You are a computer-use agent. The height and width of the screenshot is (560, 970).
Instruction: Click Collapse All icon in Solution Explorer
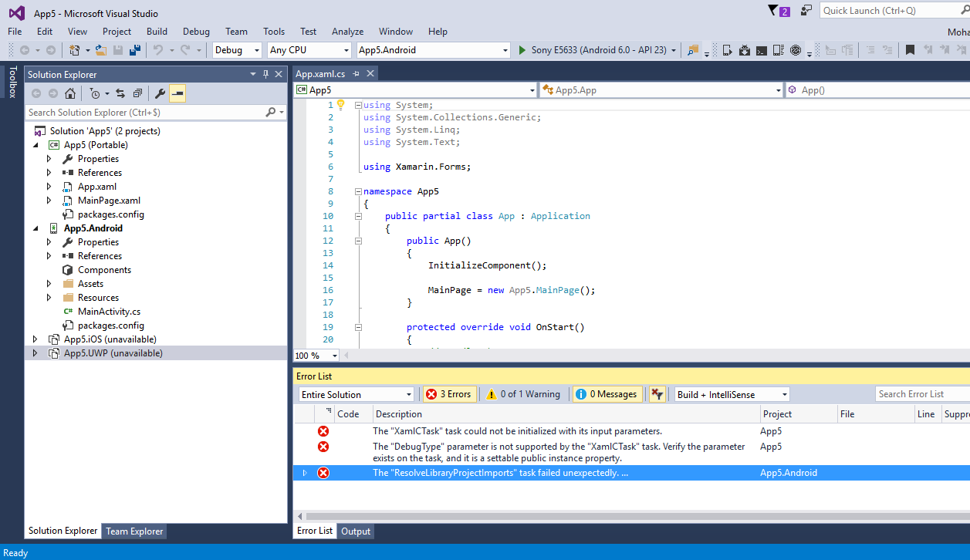tap(137, 93)
